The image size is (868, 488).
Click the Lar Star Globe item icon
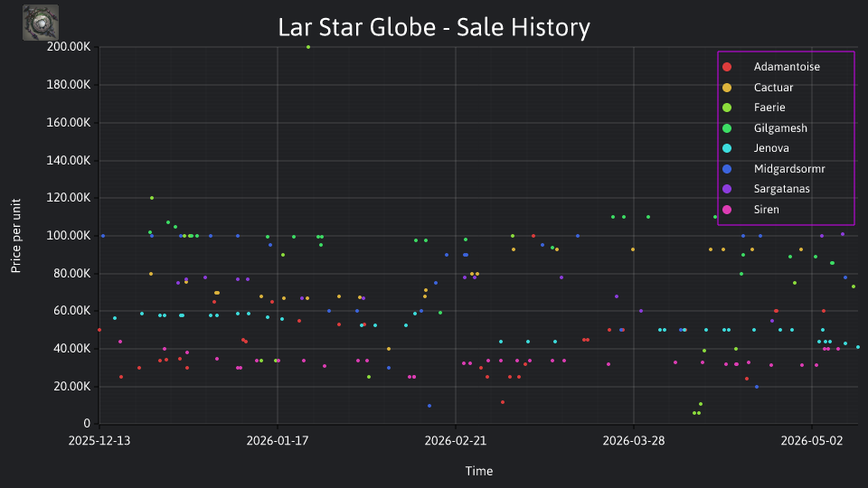click(41, 23)
